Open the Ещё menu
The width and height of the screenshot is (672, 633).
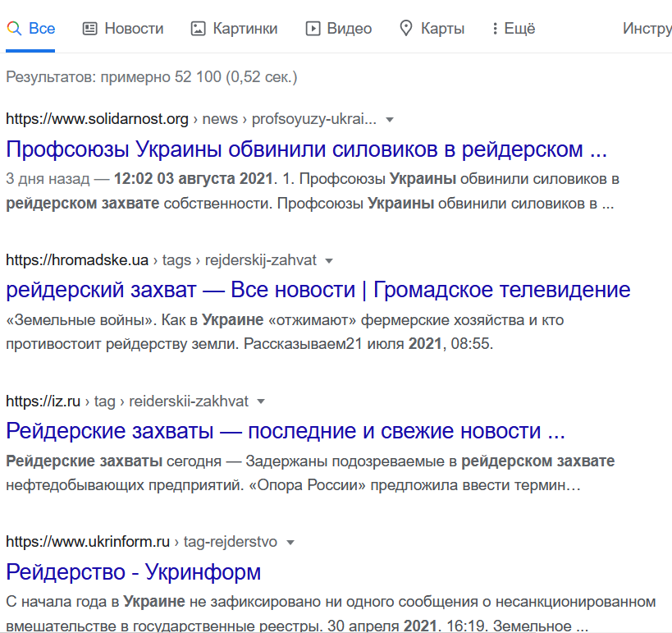tap(514, 28)
